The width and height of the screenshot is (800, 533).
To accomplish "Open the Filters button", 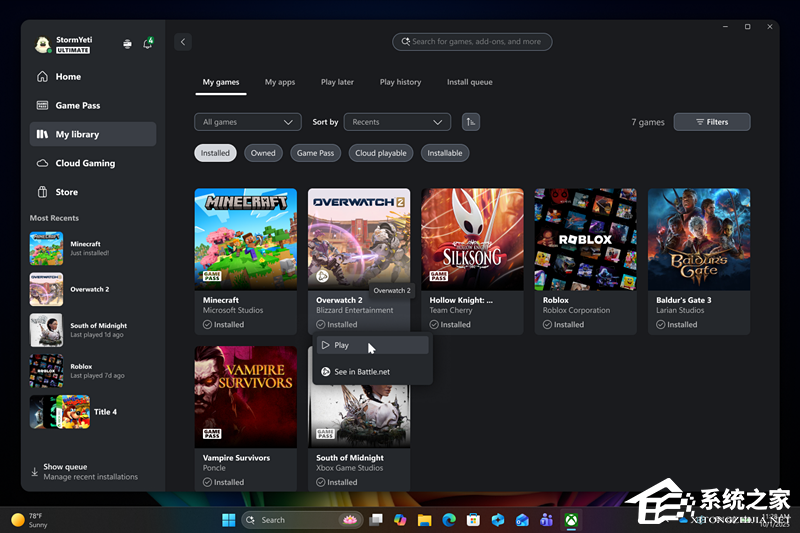I will point(712,122).
